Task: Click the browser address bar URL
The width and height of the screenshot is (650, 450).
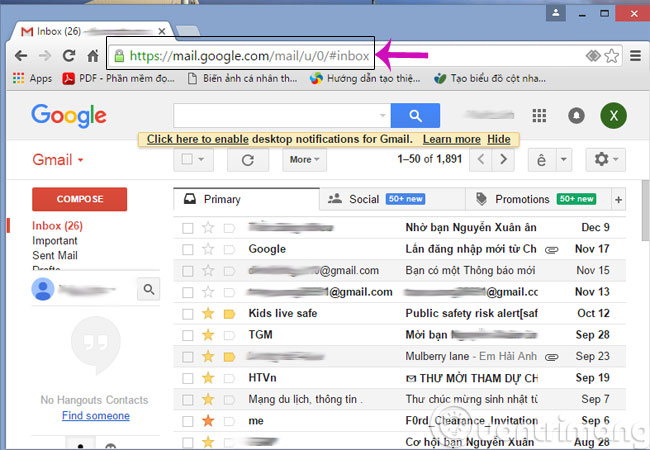Action: 249,56
